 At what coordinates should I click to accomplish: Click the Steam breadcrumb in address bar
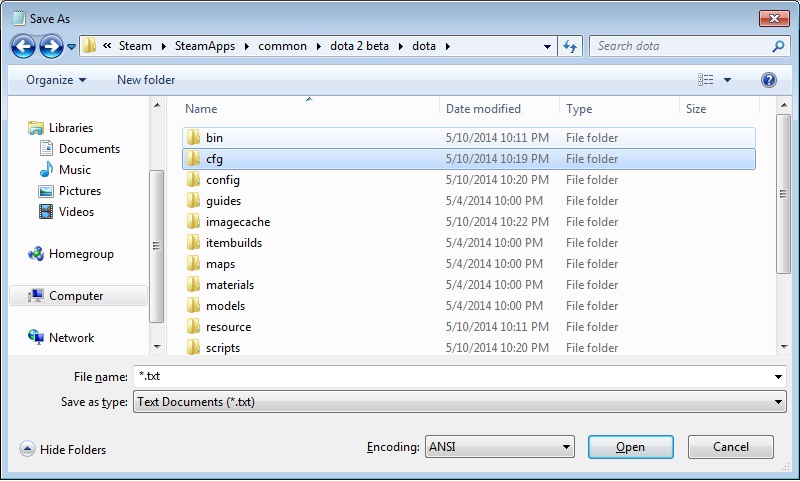tap(135, 46)
